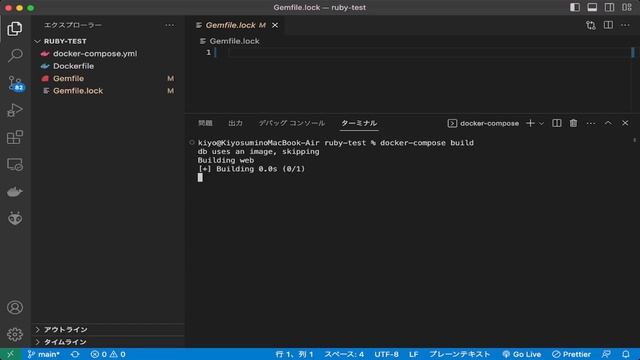The image size is (640, 360).
Task: Open remote window indicator in status bar
Action: click(x=11, y=354)
